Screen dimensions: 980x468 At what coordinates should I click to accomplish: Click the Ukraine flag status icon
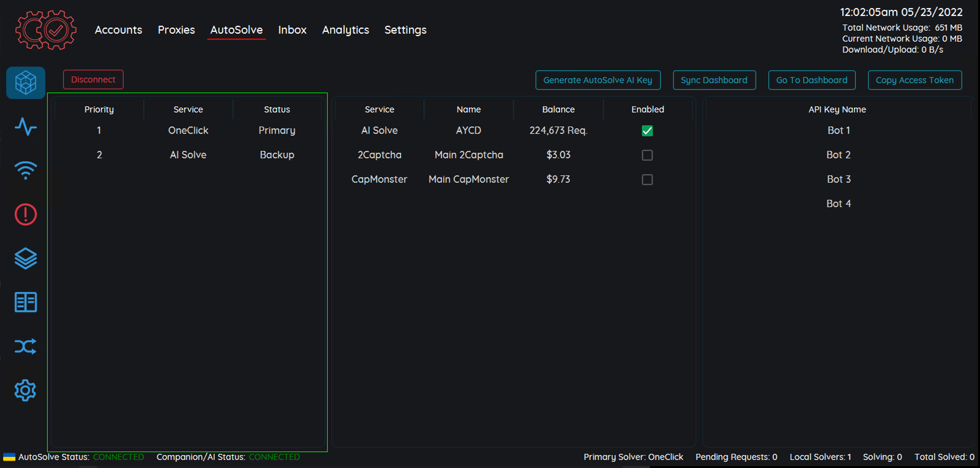point(9,457)
